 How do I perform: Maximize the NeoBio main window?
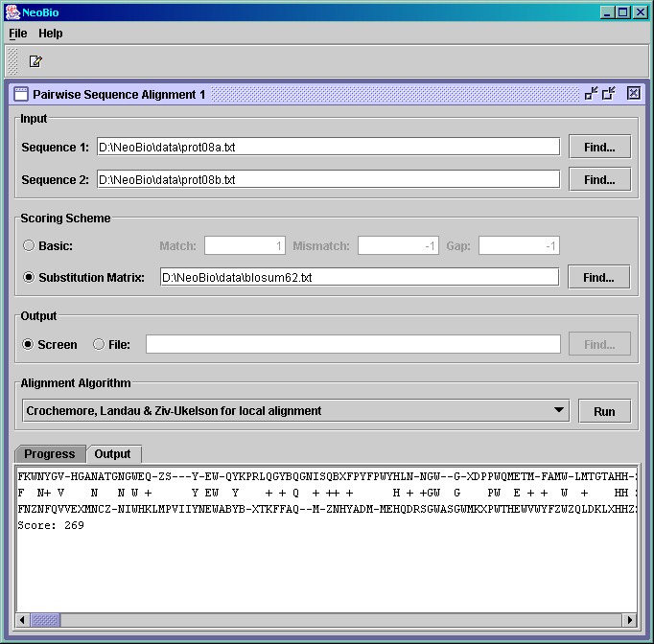tap(622, 12)
